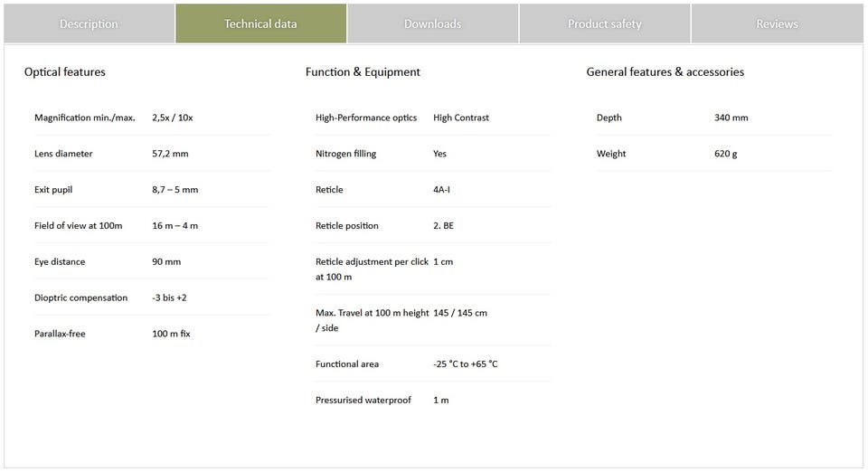
Task: Open the Description tab
Action: [90, 24]
